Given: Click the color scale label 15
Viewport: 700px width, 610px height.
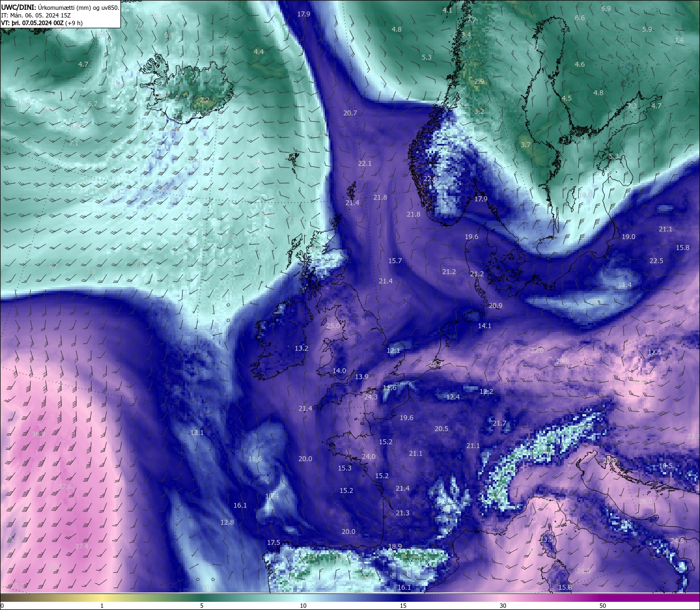Looking at the screenshot, I should [403, 606].
